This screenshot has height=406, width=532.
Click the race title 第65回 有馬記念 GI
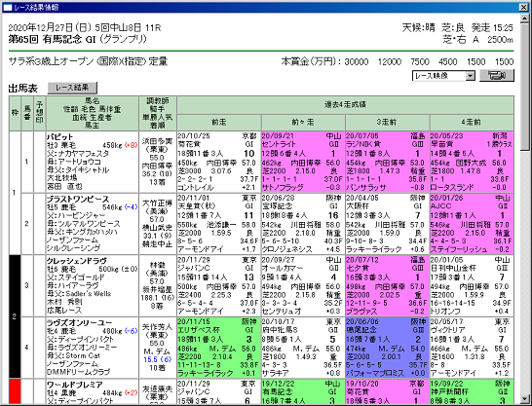(x=52, y=40)
